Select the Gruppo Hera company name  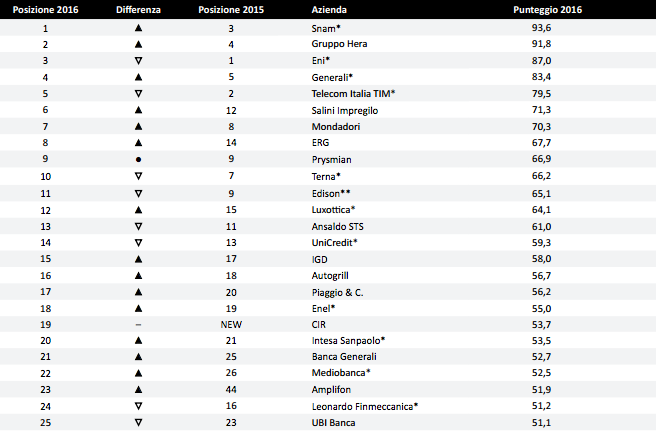[339, 44]
